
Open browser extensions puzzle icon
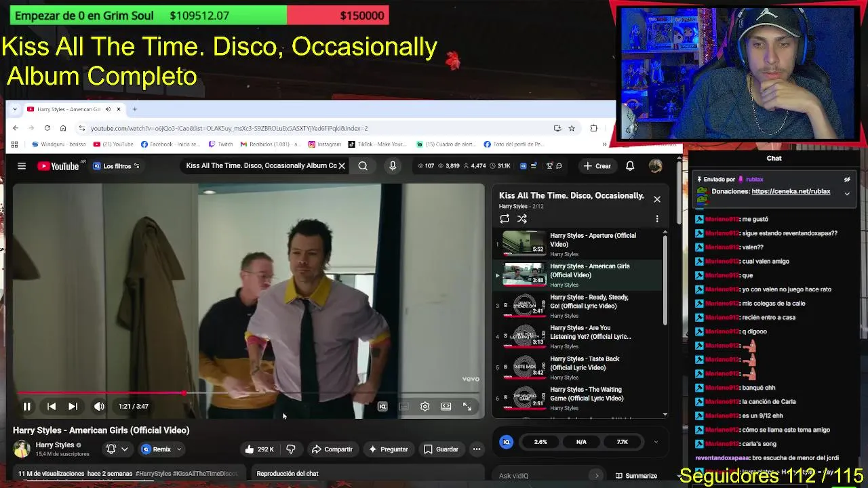click(x=593, y=128)
